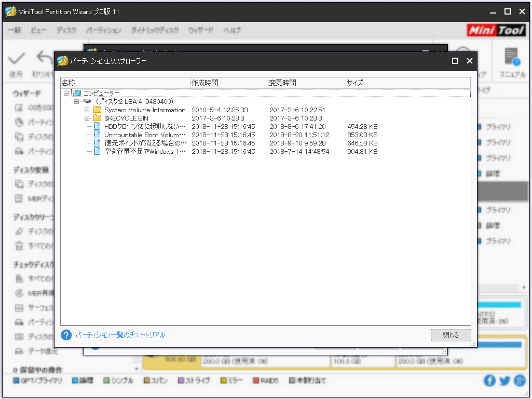The height and width of the screenshot is (399, 532).
Task: Sort by the サイズ column header
Action: click(x=408, y=83)
